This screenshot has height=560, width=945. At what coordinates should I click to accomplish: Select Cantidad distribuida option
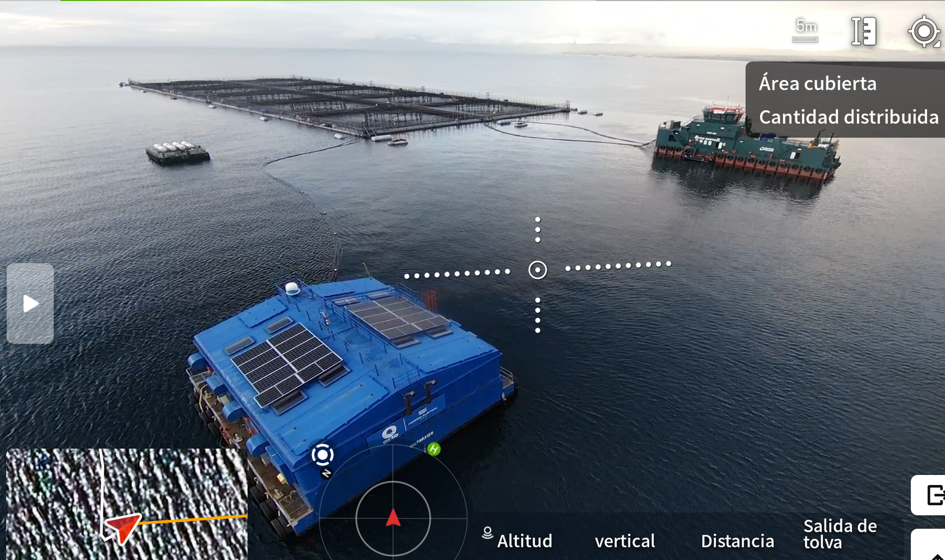(x=848, y=117)
